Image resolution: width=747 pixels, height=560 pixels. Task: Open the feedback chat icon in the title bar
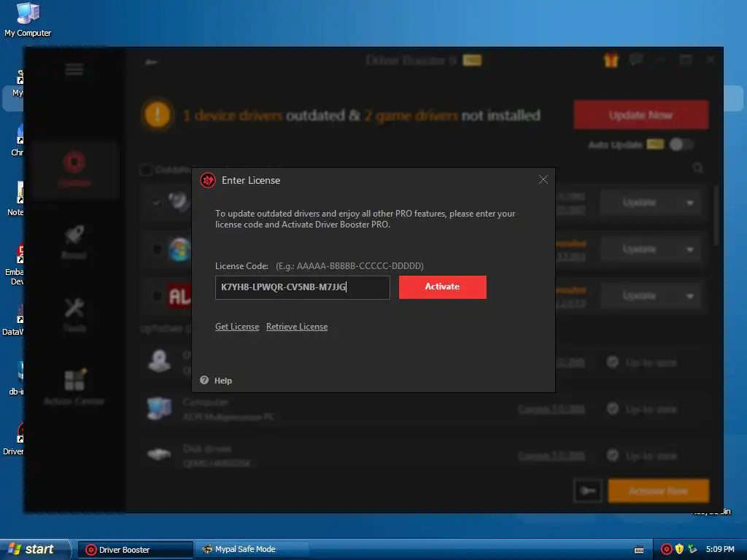pos(636,60)
